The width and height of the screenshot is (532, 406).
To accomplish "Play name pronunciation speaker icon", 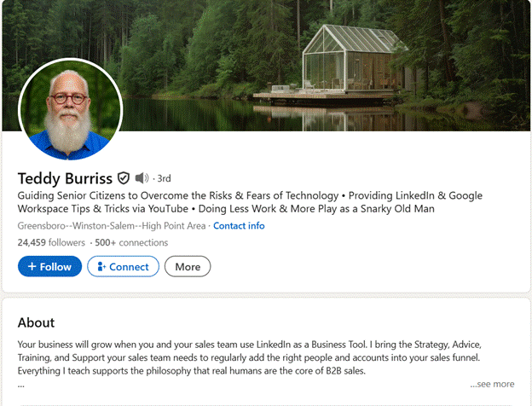I will [x=142, y=178].
